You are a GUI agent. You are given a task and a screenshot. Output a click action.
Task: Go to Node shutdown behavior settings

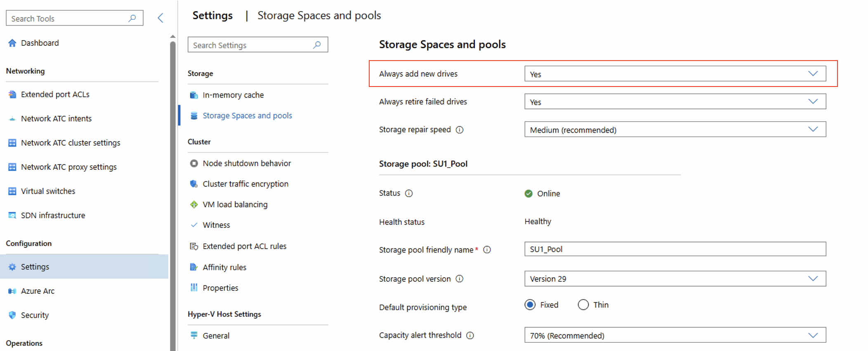point(246,163)
